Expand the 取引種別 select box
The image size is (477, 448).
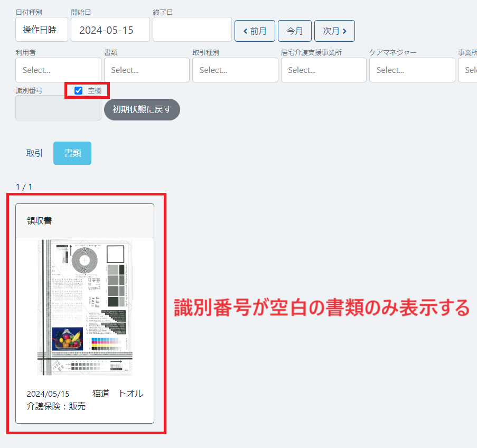(235, 70)
